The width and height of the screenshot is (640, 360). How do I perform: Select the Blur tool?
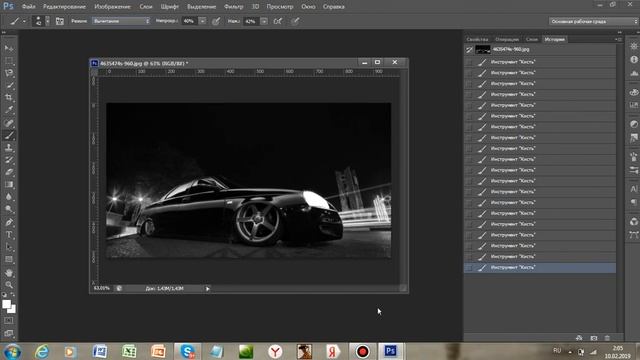(x=9, y=197)
